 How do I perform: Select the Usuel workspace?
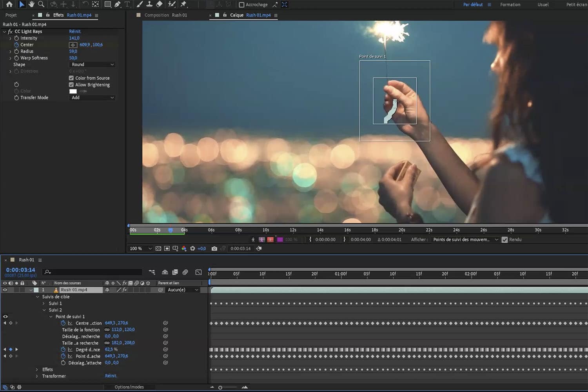point(543,5)
